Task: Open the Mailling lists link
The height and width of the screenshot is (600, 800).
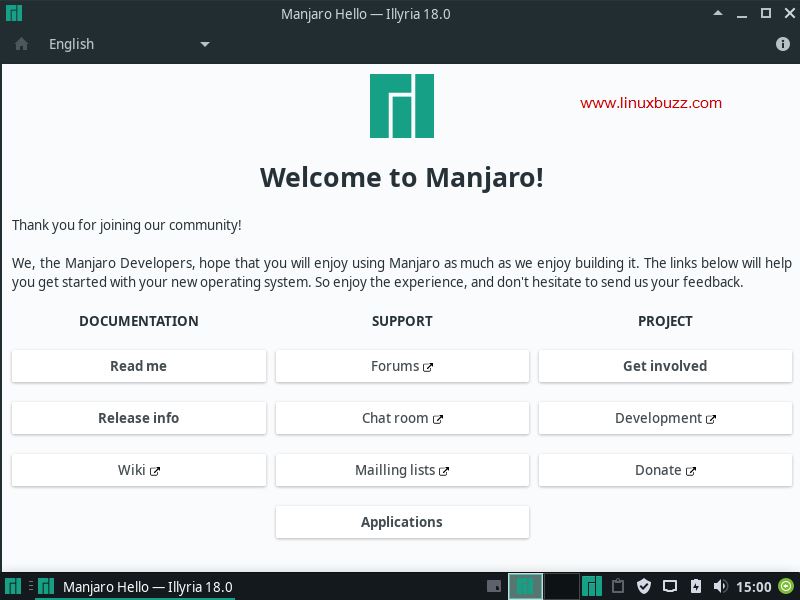Action: tap(402, 470)
